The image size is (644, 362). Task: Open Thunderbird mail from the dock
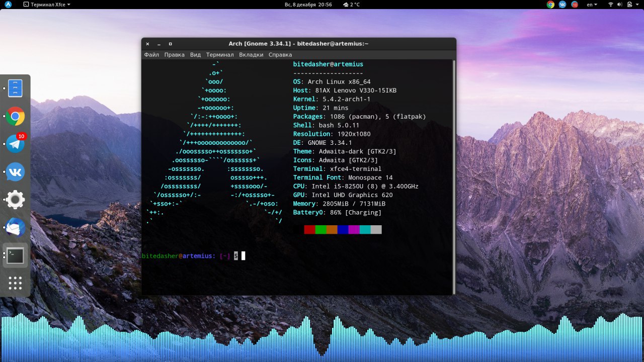(16, 228)
